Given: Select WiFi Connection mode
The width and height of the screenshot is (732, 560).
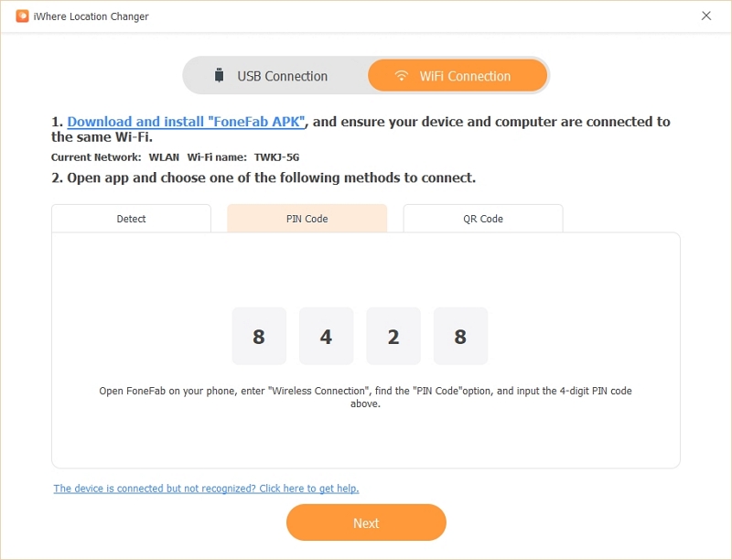Looking at the screenshot, I should point(457,75).
